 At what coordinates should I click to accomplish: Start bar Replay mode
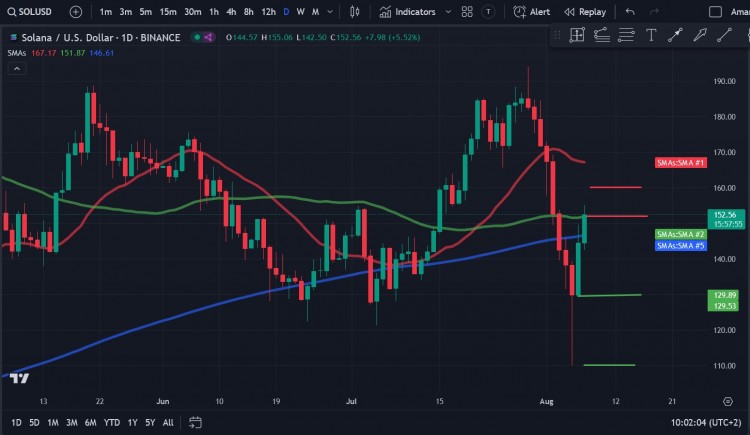[585, 11]
